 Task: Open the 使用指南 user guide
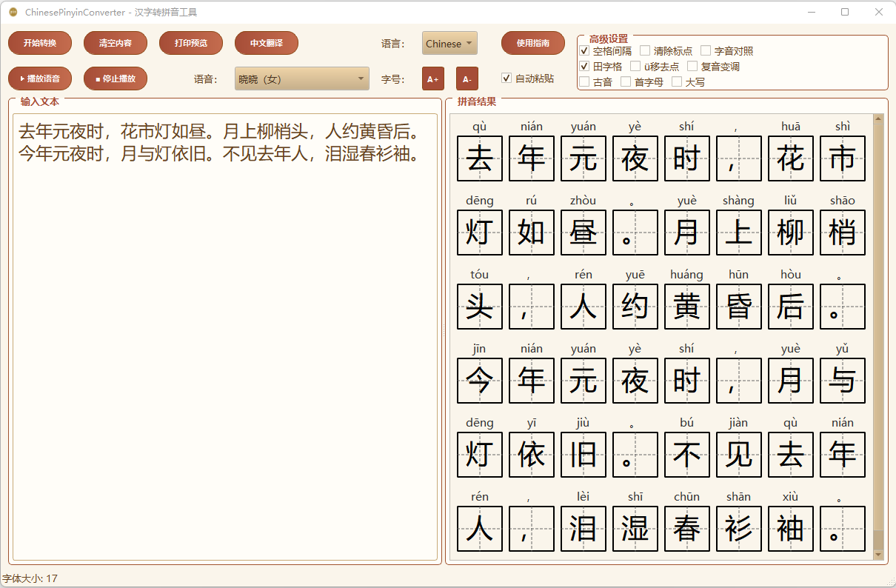(532, 43)
